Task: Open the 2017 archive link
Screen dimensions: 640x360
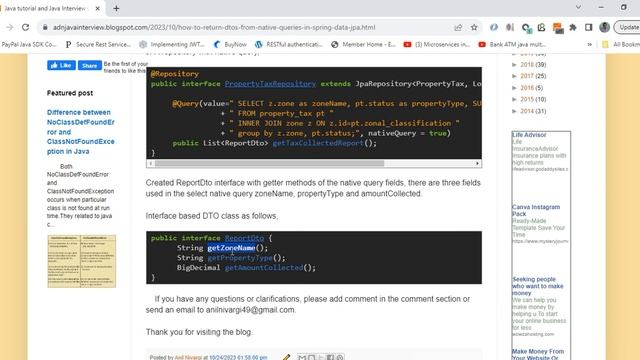Action: pyautogui.click(x=527, y=76)
